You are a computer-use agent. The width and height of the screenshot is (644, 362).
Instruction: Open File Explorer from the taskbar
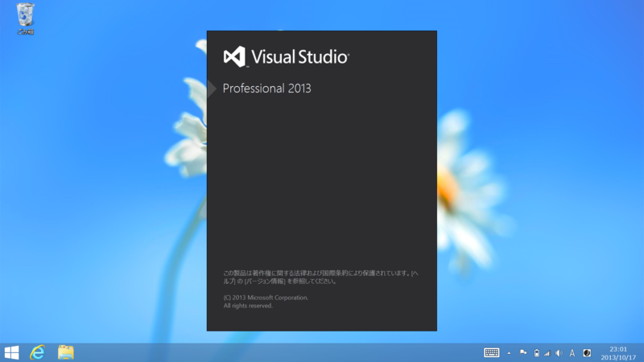[66, 352]
